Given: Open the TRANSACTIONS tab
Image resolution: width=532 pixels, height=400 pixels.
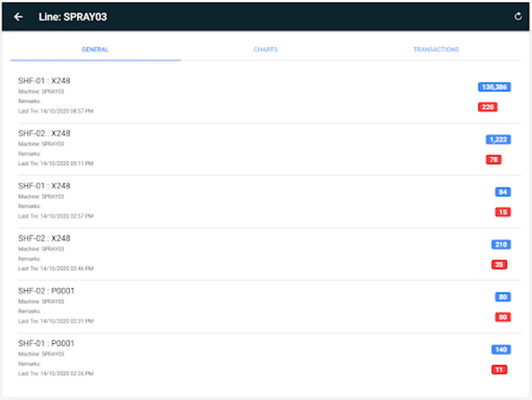Looking at the screenshot, I should (436, 49).
